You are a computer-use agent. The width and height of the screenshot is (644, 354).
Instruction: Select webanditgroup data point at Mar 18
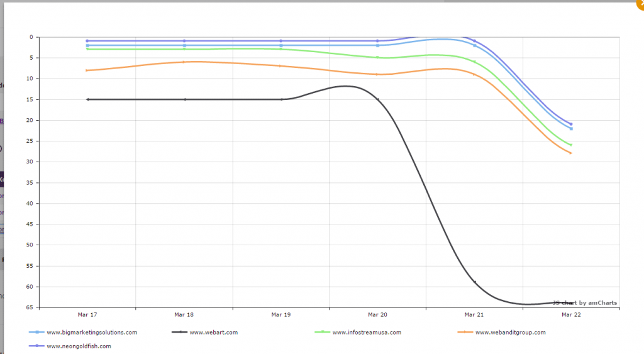[184, 62]
